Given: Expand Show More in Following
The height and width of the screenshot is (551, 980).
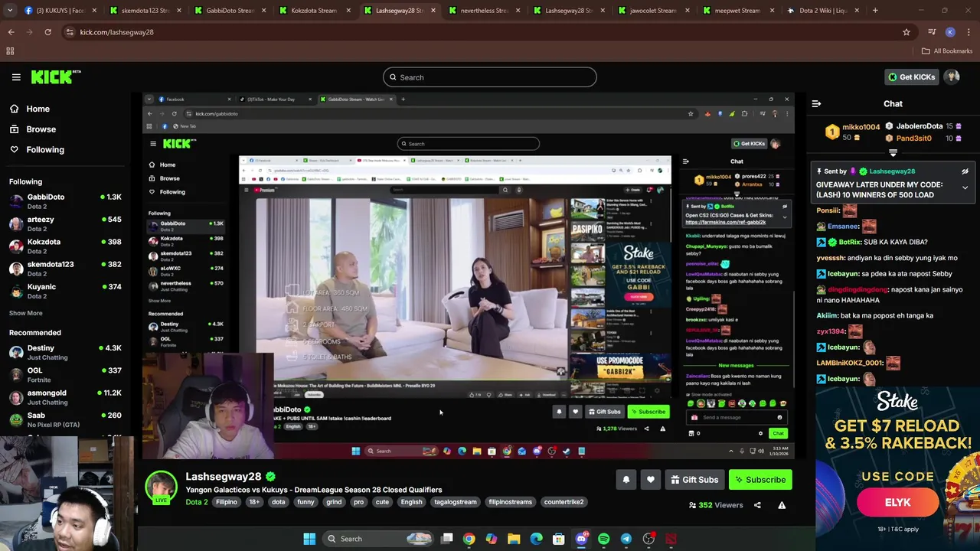Looking at the screenshot, I should pyautogui.click(x=25, y=313).
